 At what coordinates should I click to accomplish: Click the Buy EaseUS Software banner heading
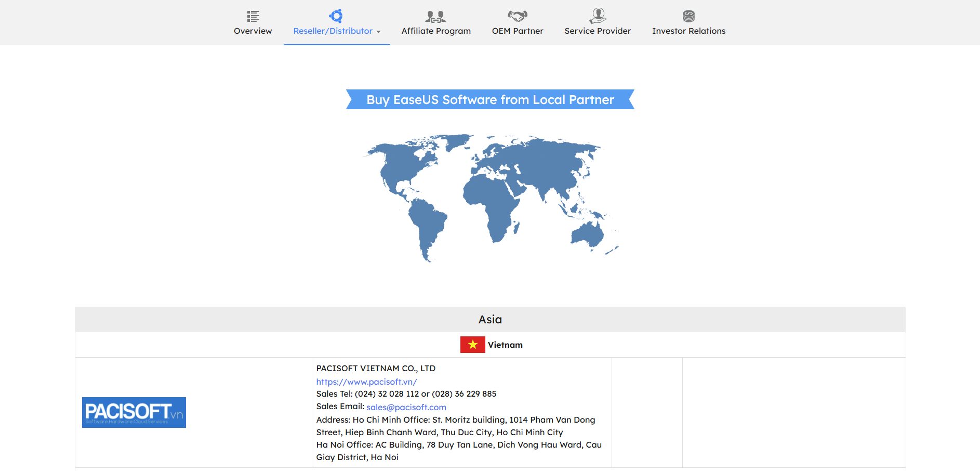coord(491,99)
